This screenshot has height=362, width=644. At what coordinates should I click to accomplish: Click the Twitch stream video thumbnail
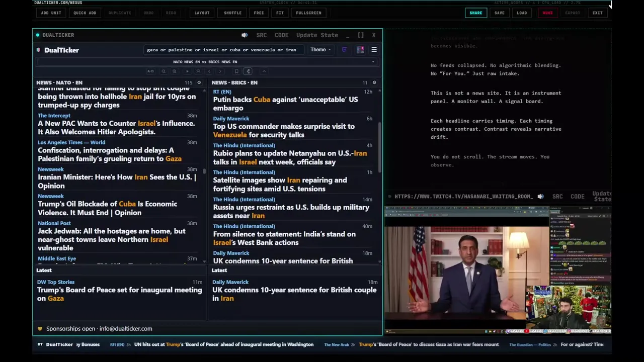click(x=498, y=270)
